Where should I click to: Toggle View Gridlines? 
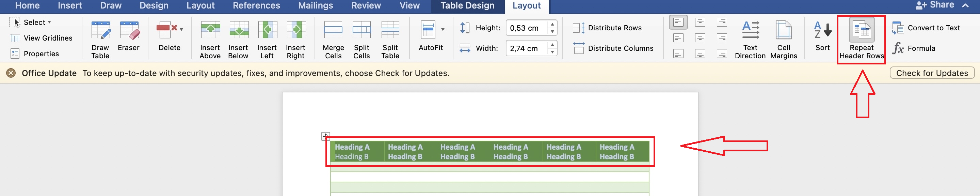(41, 38)
